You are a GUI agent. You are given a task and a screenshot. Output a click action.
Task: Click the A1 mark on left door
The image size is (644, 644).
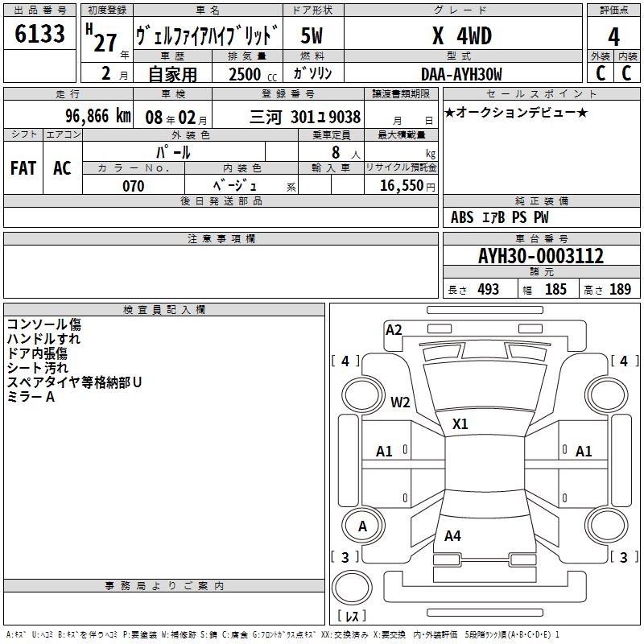(384, 452)
